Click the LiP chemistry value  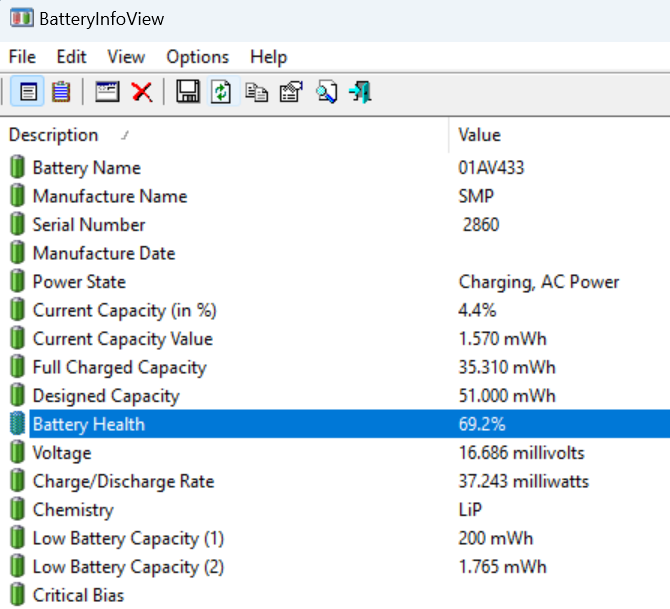(470, 510)
